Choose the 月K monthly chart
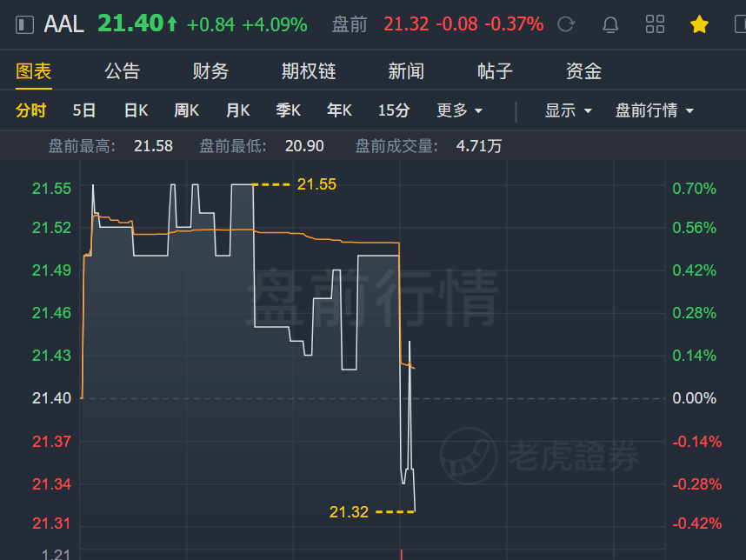 click(238, 110)
